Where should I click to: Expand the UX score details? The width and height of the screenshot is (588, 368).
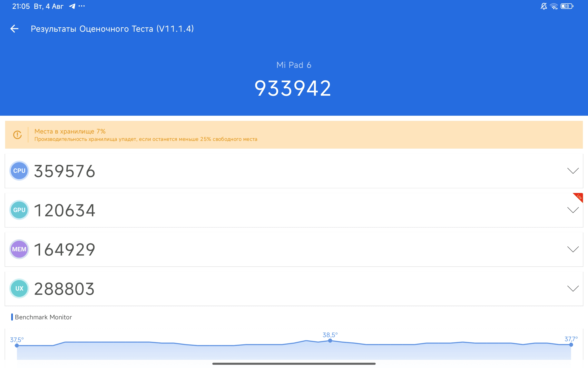tap(573, 288)
